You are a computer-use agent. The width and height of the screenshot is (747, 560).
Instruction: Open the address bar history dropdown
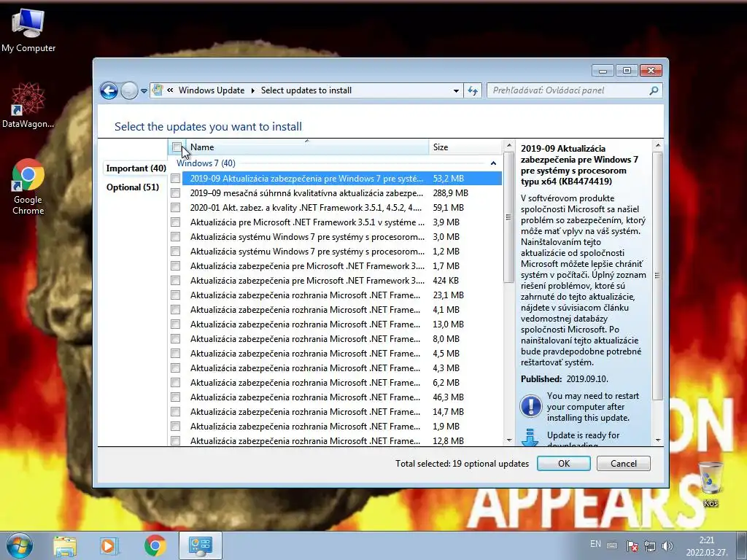[456, 90]
